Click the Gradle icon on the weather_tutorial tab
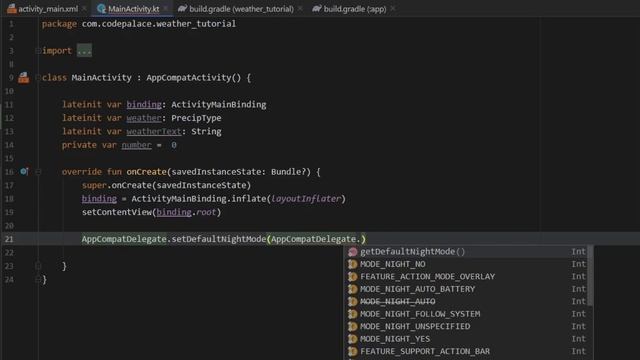The width and height of the screenshot is (640, 360). point(182,9)
